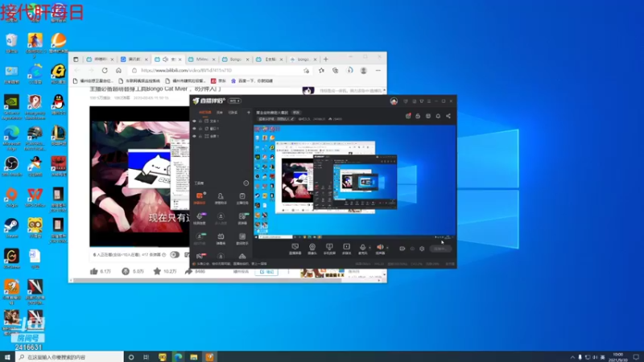Like the bilibili video with thumbs-up
This screenshot has height=362, width=644.
94,271
